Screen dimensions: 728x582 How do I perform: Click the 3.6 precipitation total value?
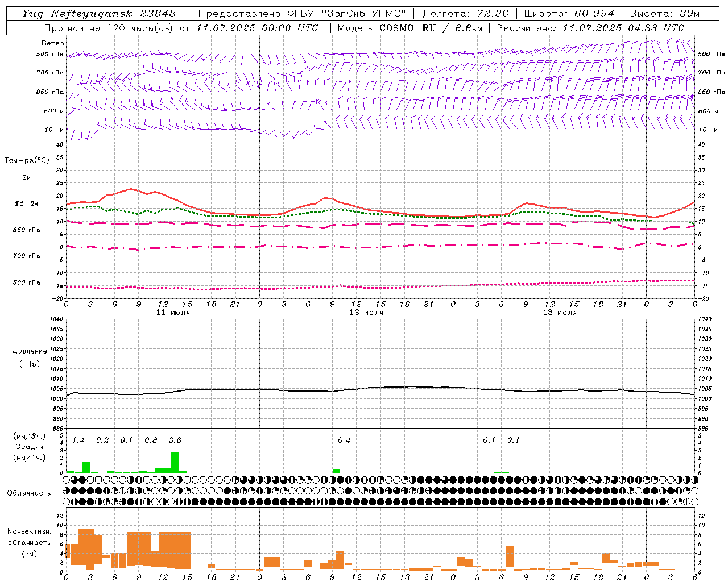pyautogui.click(x=175, y=440)
